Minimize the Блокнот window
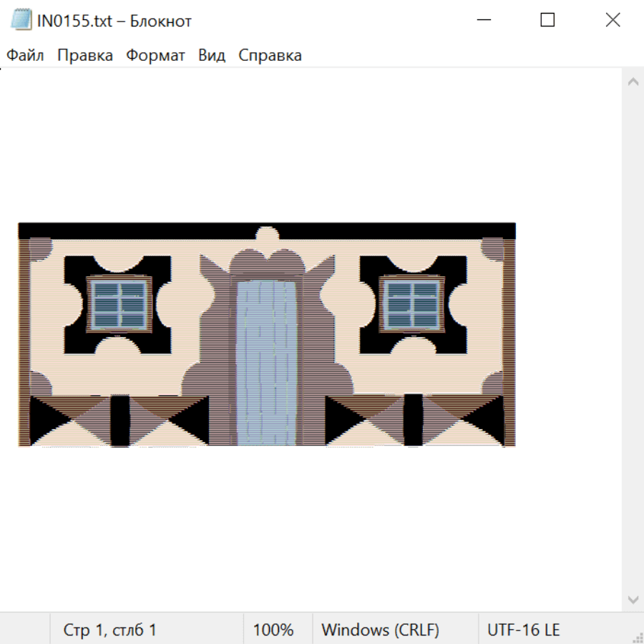 483,21
